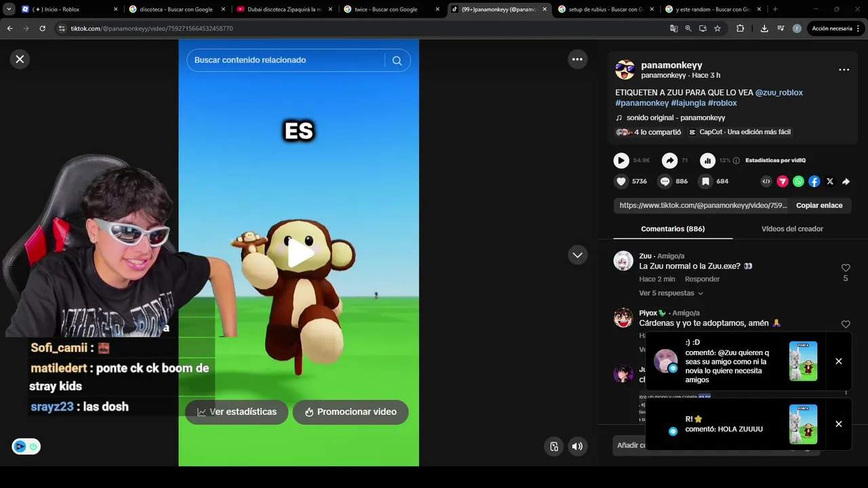Go to next video with down chevron
Viewport: 868px width, 488px height.
point(577,255)
